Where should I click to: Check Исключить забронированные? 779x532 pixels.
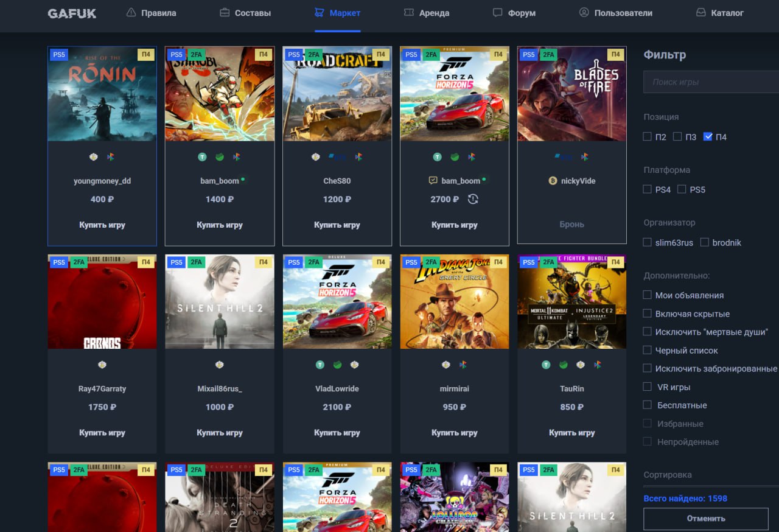coord(648,368)
